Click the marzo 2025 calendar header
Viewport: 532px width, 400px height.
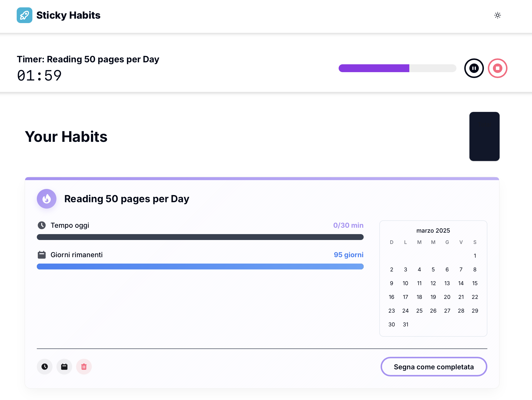pyautogui.click(x=433, y=231)
